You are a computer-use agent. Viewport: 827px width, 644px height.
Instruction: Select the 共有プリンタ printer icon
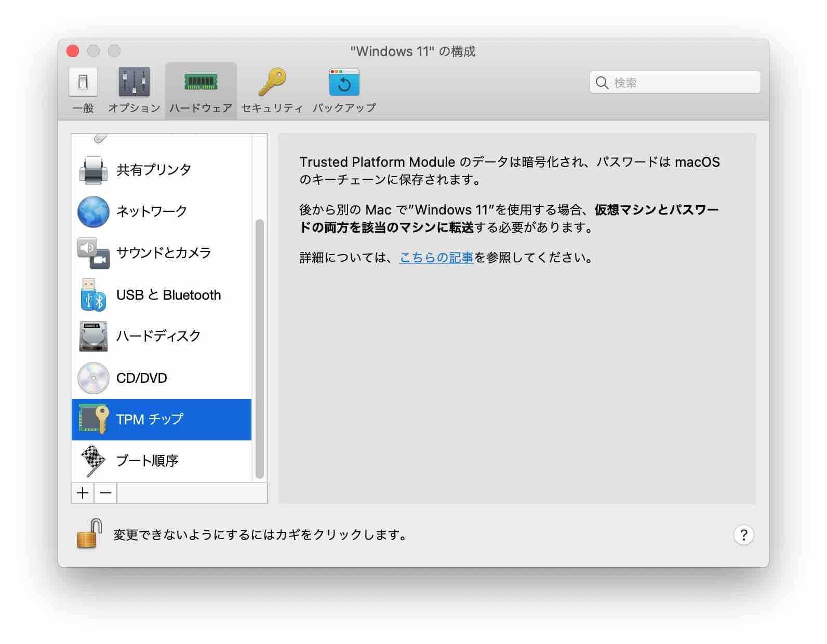coord(94,170)
